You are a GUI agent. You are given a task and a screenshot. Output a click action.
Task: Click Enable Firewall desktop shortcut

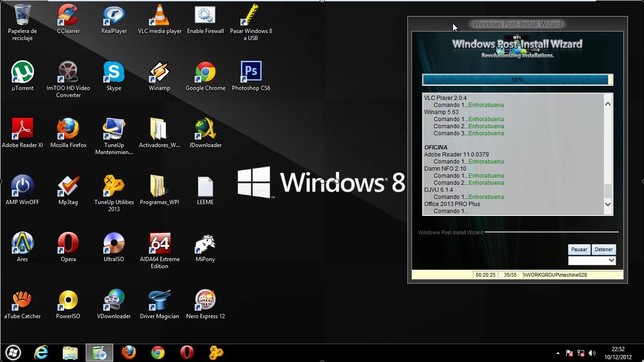(206, 19)
